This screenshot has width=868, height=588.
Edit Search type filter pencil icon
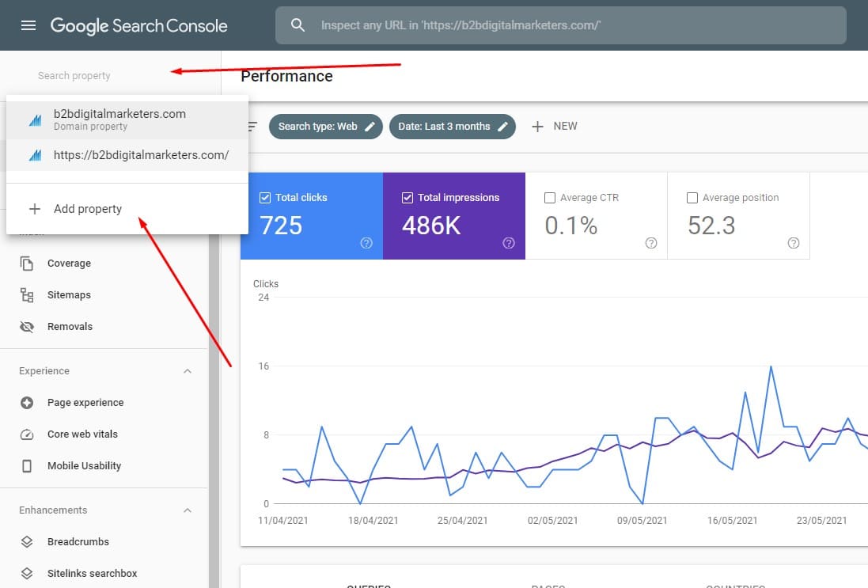point(370,127)
